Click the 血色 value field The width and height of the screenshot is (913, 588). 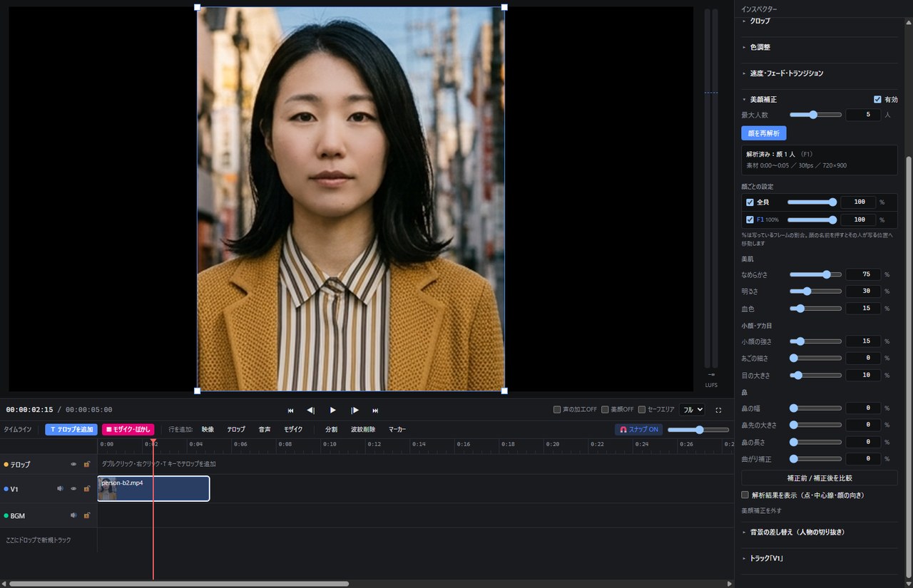(863, 309)
